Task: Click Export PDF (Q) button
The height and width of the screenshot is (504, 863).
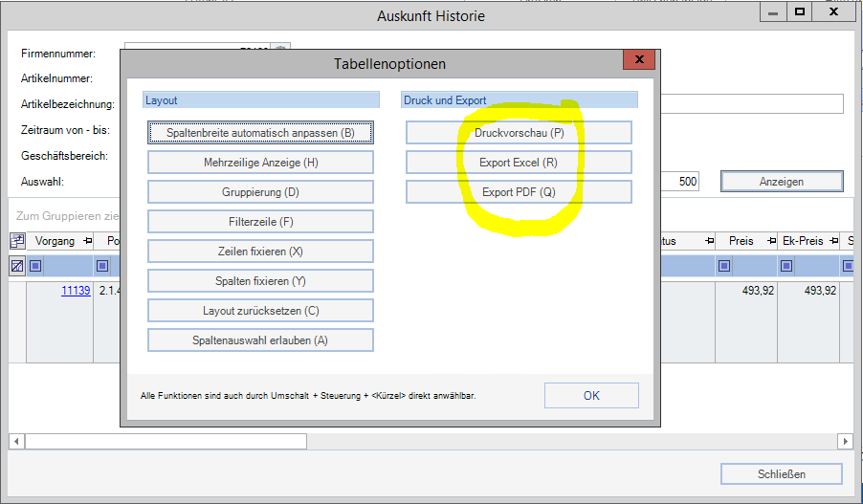Action: 519,192
